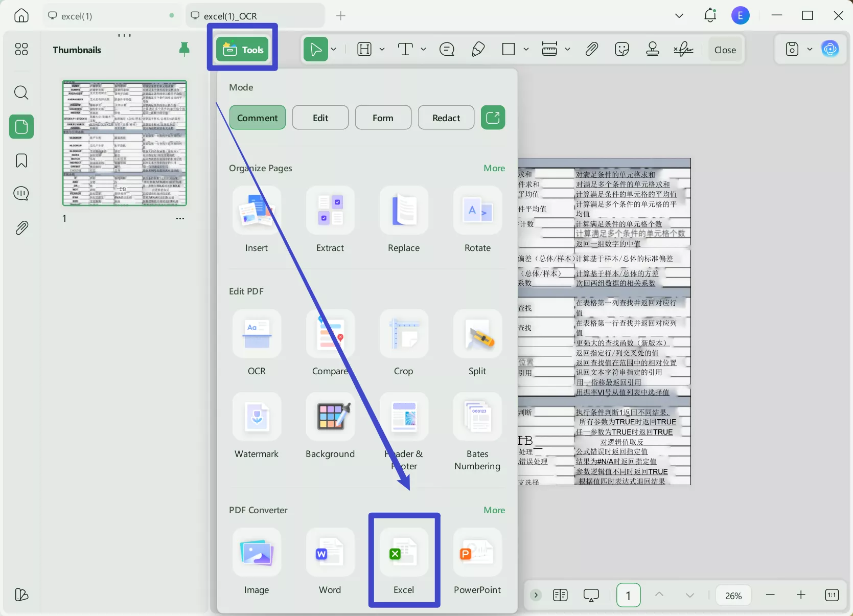The height and width of the screenshot is (616, 853).
Task: Open the Attachment paperclip tool
Action: pyautogui.click(x=591, y=49)
